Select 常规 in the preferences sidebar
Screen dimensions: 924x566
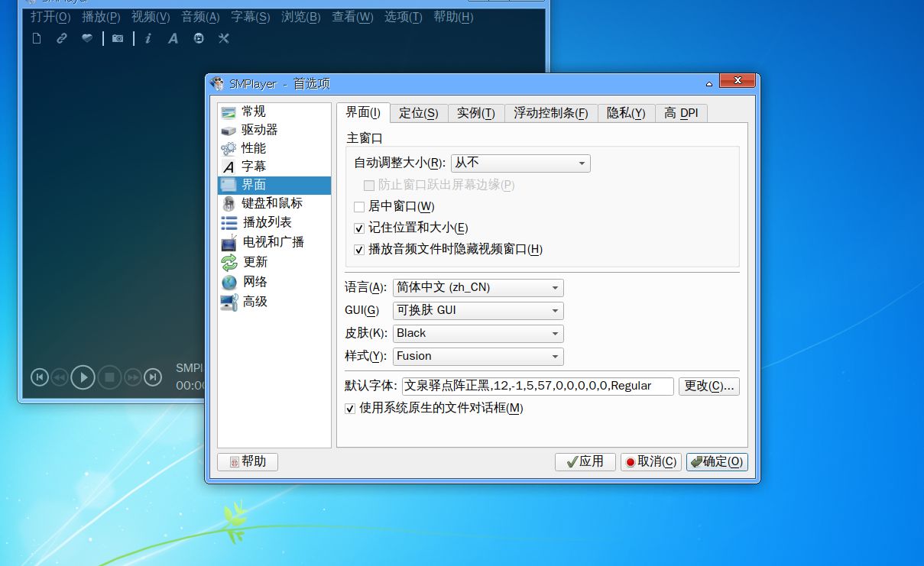pos(274,112)
